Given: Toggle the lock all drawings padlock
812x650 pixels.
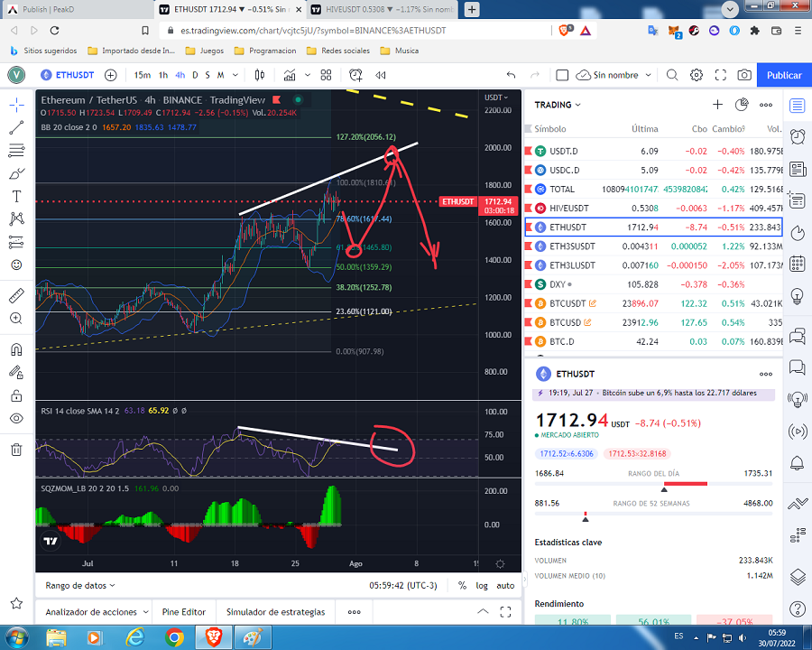Looking at the screenshot, I should coord(16,395).
